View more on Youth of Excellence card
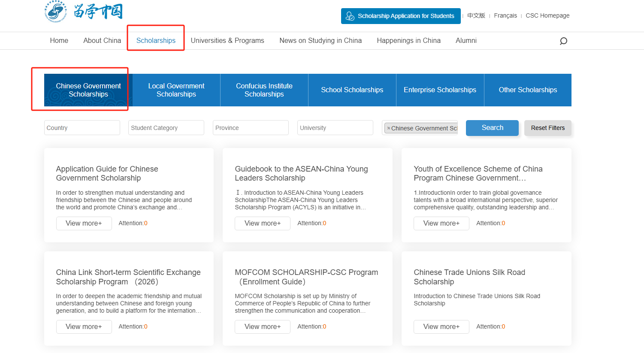This screenshot has height=353, width=644. tap(441, 223)
